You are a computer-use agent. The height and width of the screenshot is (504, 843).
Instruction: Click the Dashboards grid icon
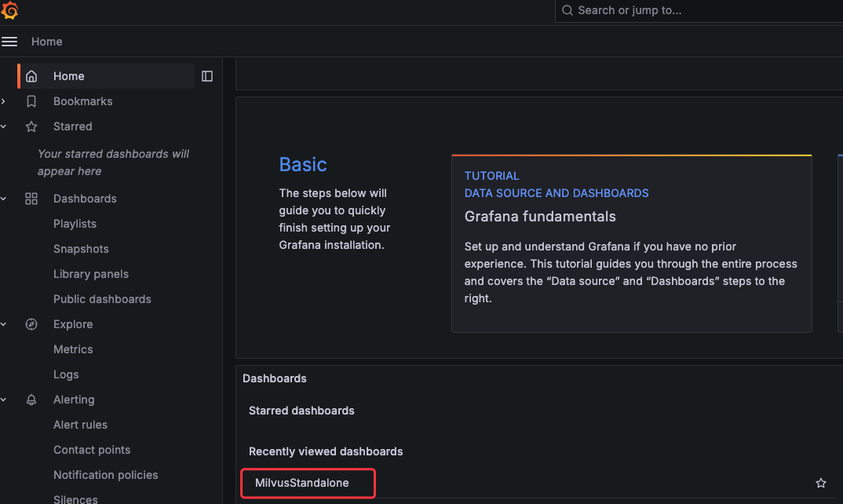pyautogui.click(x=31, y=199)
